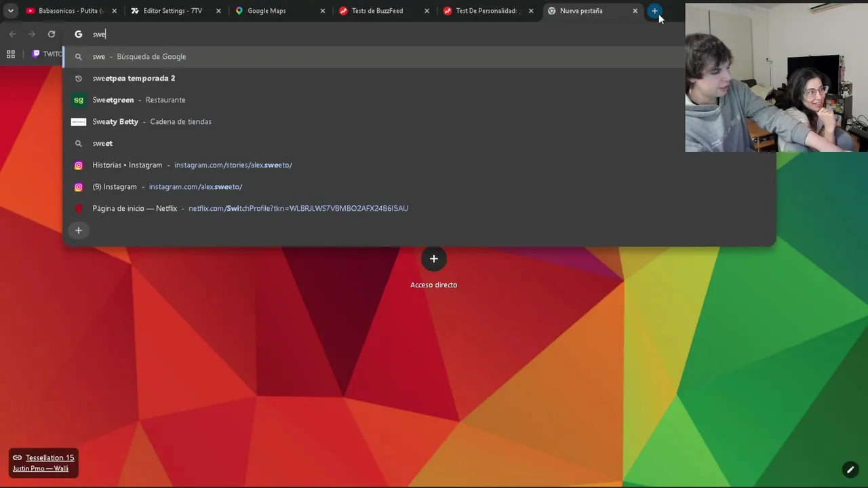Open the tab search chevron dropdown

10,11
